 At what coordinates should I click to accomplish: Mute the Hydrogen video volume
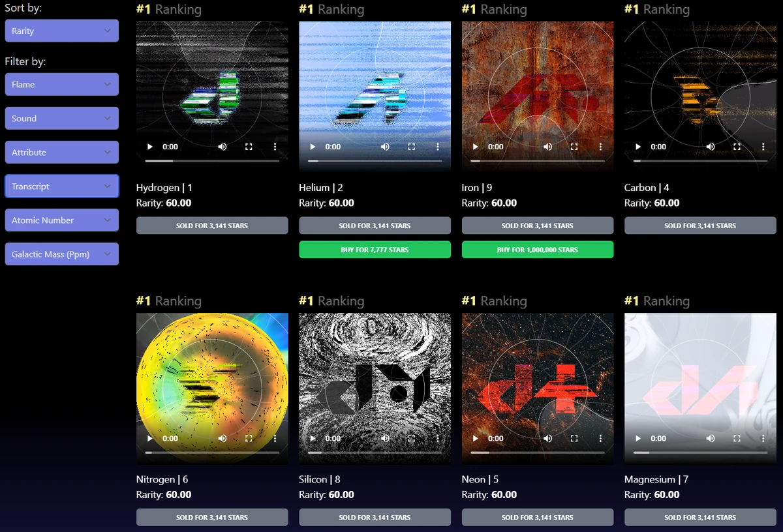[223, 147]
